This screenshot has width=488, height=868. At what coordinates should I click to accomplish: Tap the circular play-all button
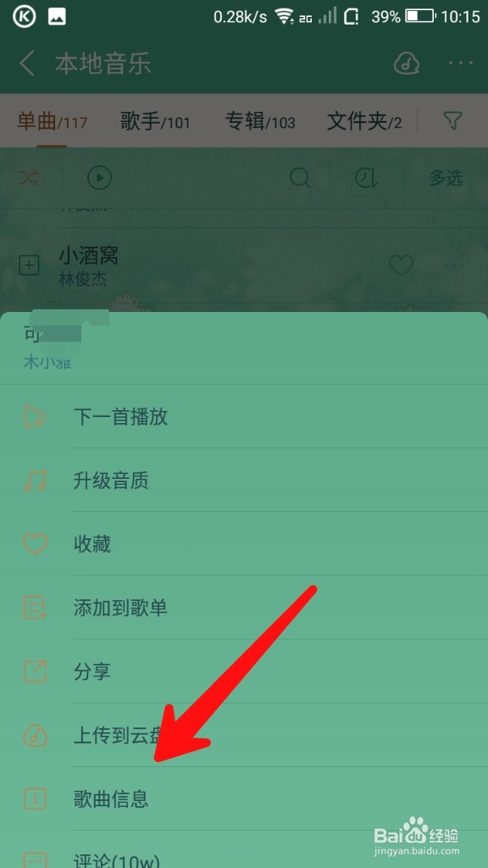[x=100, y=178]
